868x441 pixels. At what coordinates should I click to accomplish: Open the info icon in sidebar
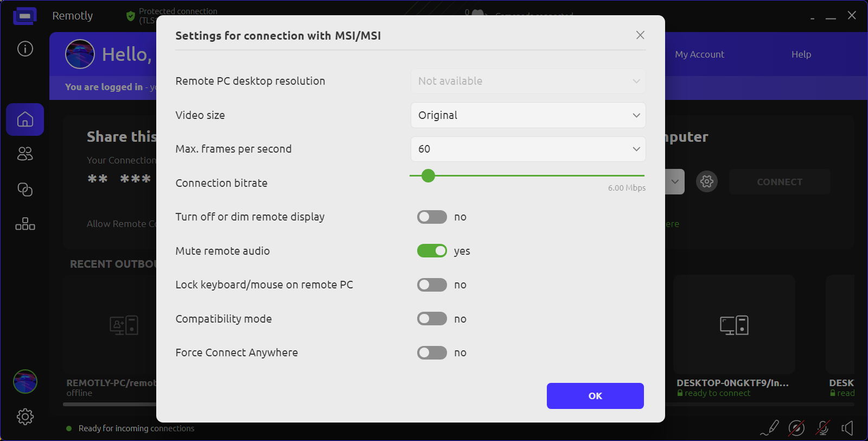pyautogui.click(x=25, y=49)
